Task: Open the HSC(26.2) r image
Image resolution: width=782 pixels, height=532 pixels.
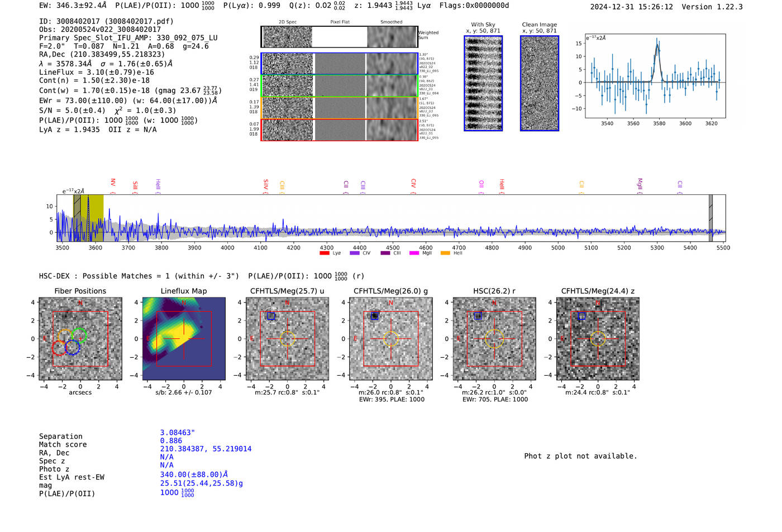Action: tap(494, 339)
